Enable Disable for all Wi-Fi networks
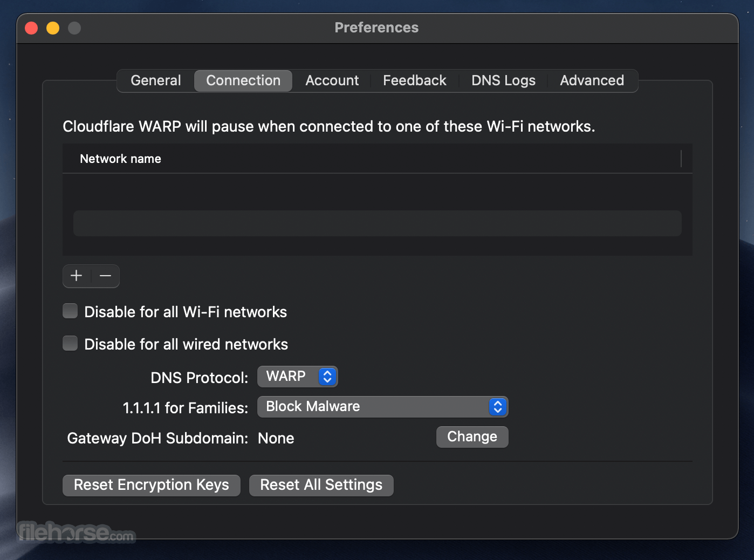This screenshot has height=560, width=754. pos(70,311)
